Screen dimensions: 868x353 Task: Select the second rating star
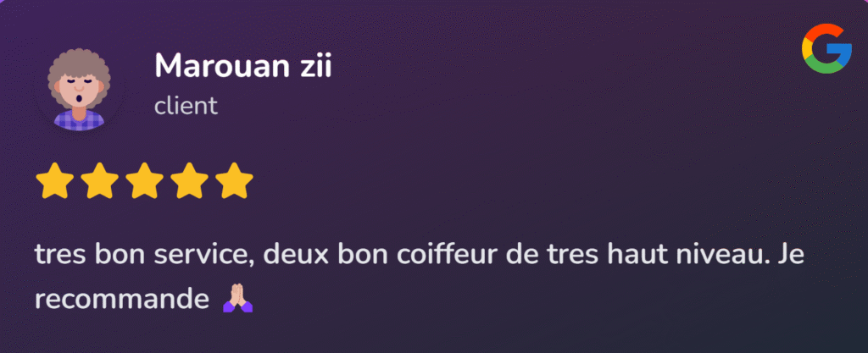click(x=99, y=180)
